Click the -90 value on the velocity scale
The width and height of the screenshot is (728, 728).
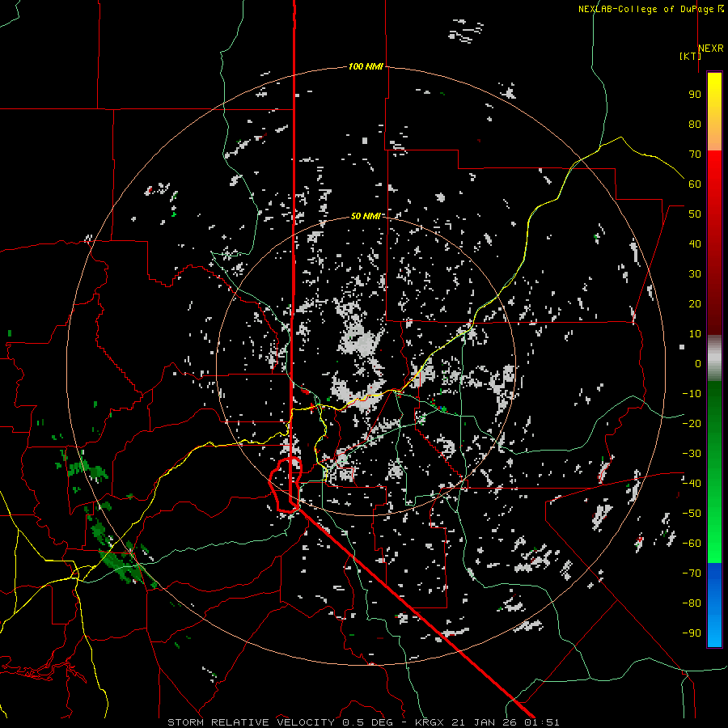(692, 633)
